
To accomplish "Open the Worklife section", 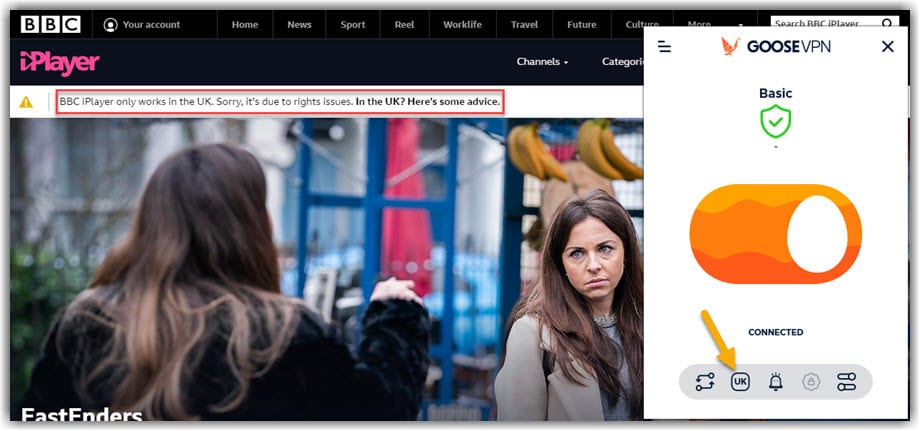I will pyautogui.click(x=462, y=25).
